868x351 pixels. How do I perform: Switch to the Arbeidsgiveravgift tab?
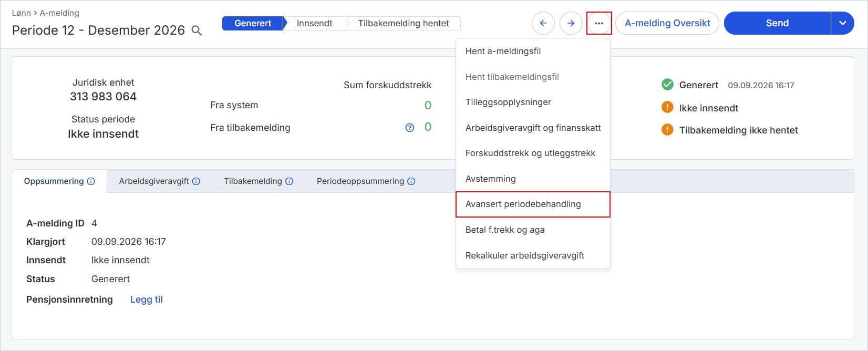(159, 181)
